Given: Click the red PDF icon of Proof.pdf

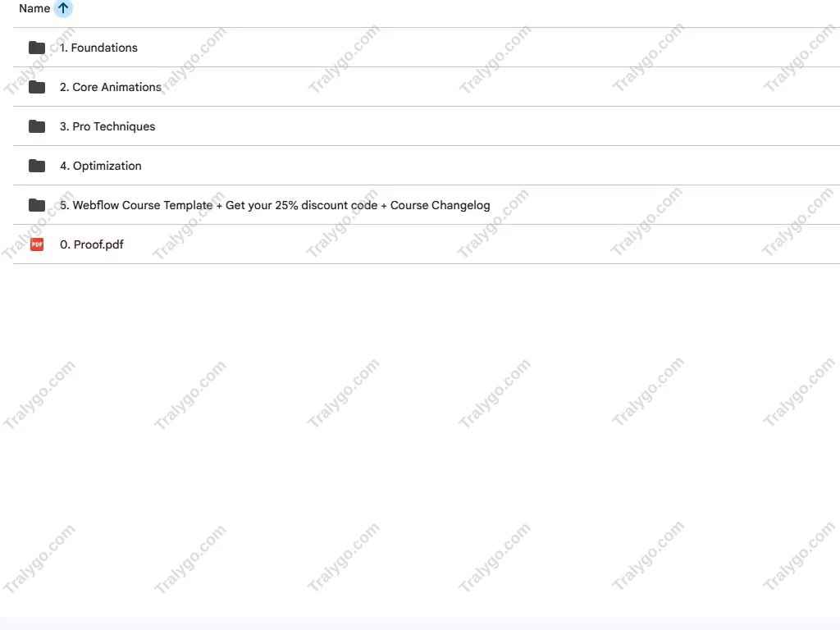Looking at the screenshot, I should pos(36,244).
